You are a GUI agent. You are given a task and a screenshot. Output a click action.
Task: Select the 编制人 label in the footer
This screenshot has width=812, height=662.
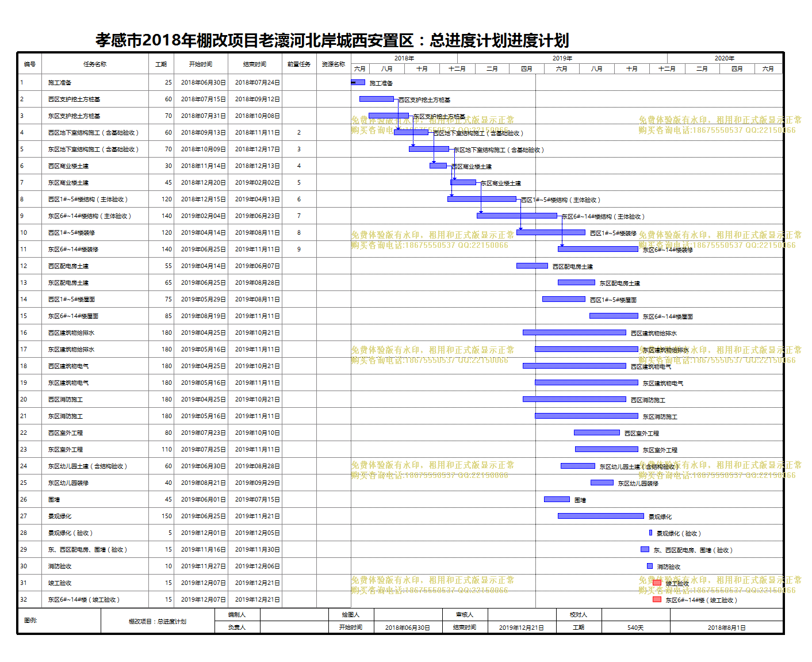236,615
